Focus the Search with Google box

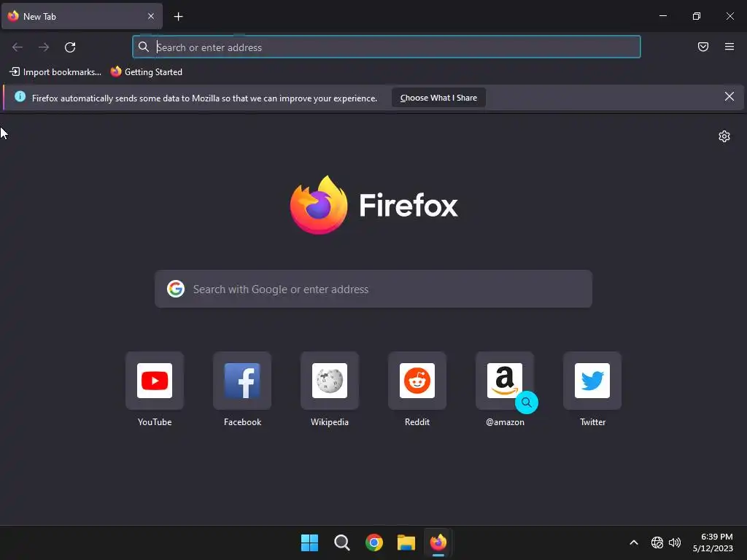click(373, 289)
